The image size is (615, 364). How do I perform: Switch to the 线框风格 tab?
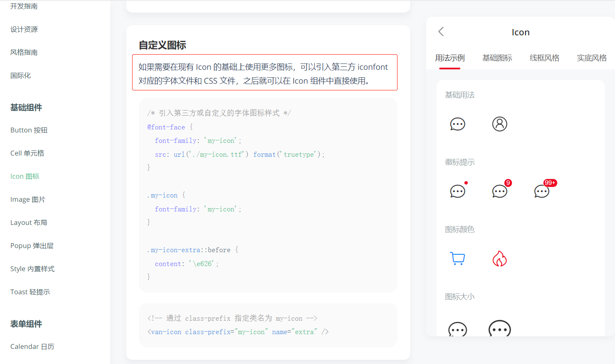(x=544, y=58)
